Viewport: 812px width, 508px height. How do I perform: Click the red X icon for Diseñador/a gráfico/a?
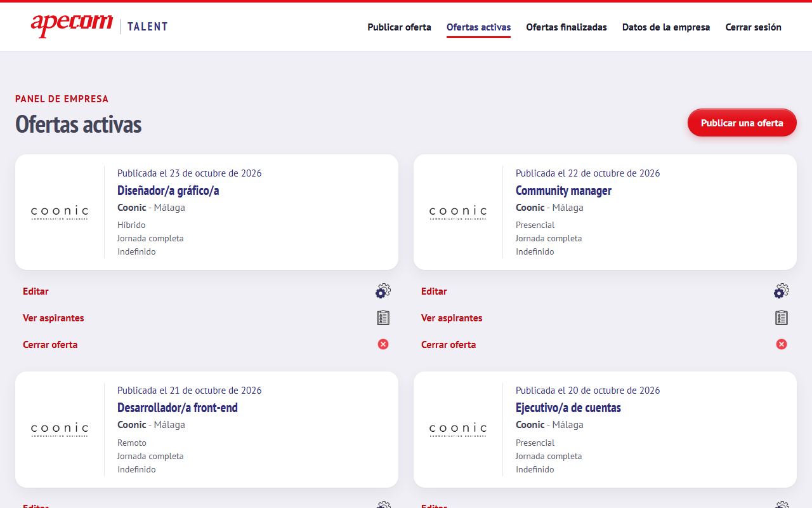tap(383, 344)
